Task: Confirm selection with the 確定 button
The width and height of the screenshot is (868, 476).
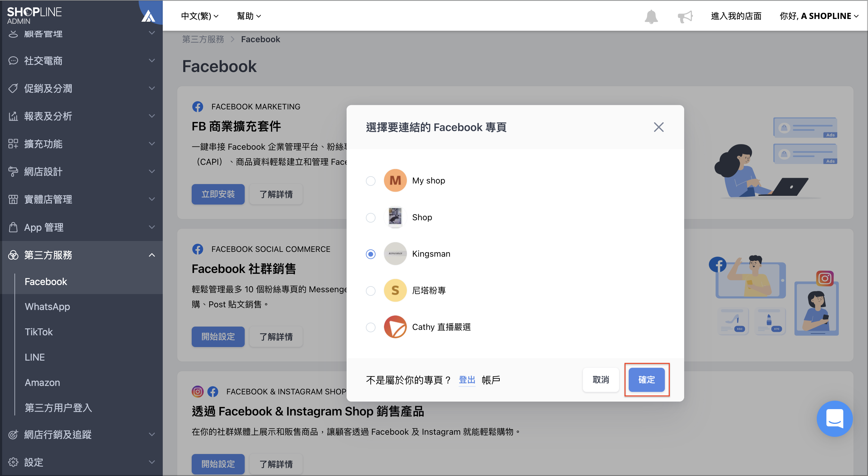Action: click(x=646, y=380)
